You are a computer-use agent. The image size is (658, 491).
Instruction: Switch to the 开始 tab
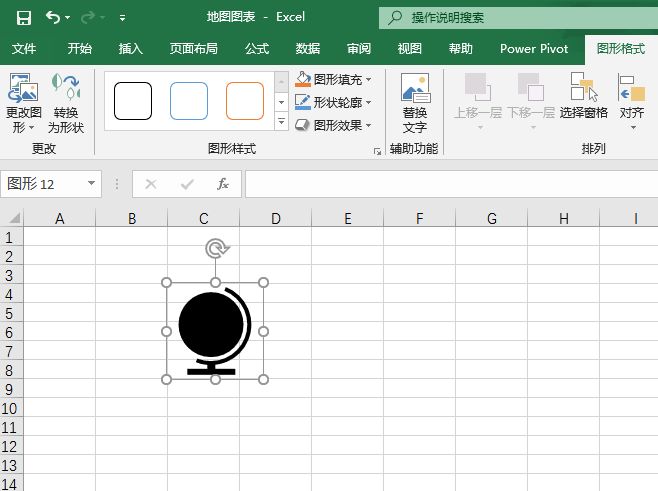tap(80, 49)
